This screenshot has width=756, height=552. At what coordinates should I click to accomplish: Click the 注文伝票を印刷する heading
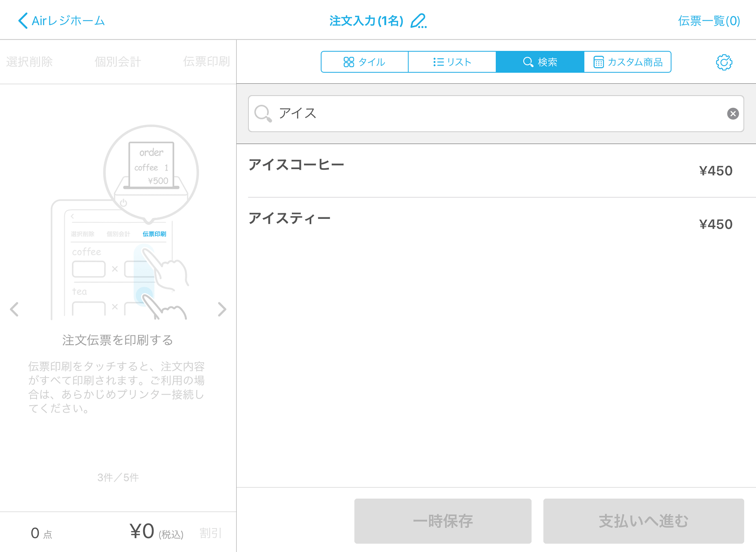click(x=118, y=340)
